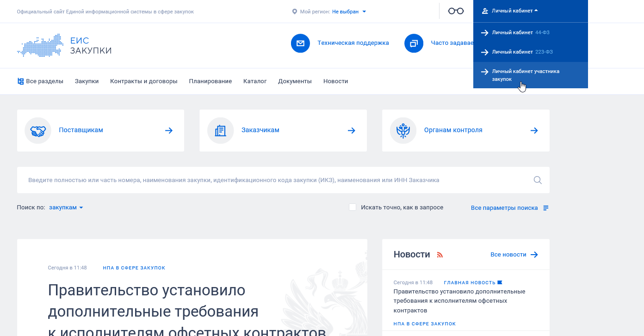644x336 pixels.
Task: Click arrow icon beside Личный кабинет 44-ФЗ
Action: [485, 33]
